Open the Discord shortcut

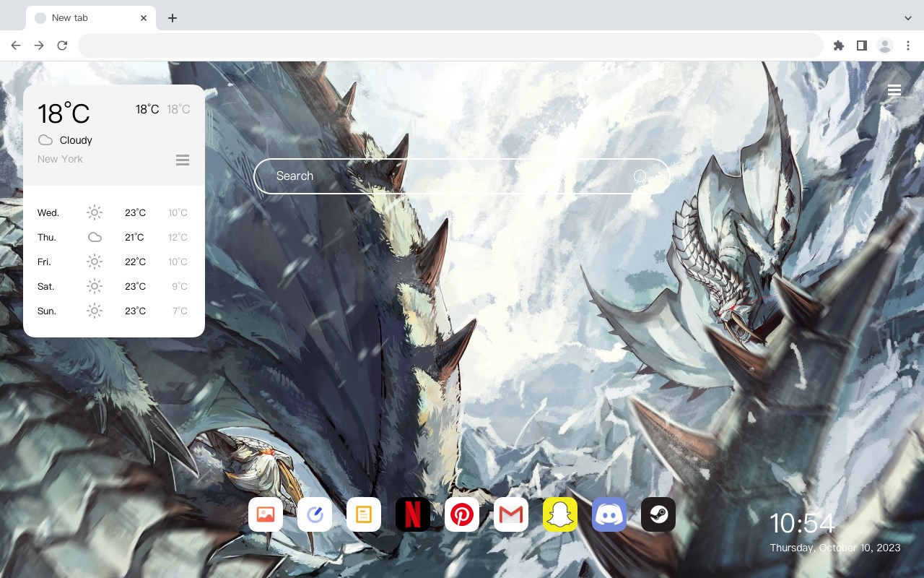click(x=609, y=514)
